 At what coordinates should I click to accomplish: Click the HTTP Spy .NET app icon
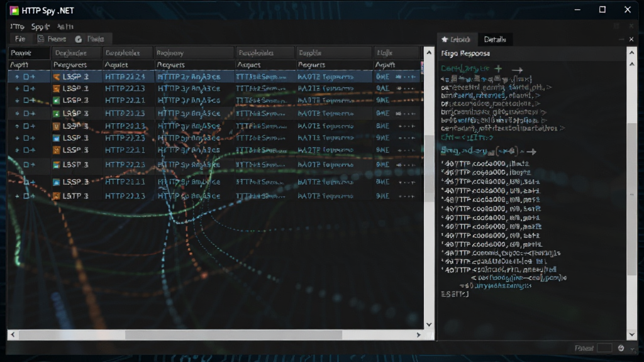(14, 10)
